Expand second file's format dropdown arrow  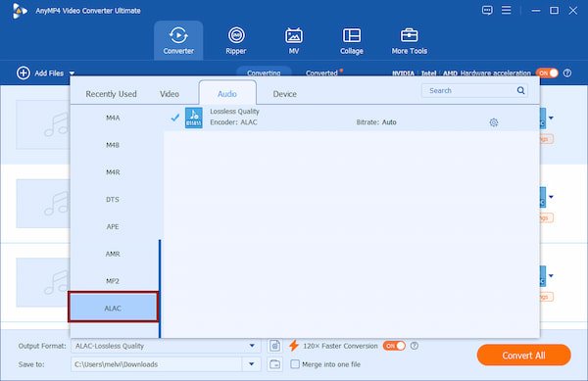(x=551, y=197)
